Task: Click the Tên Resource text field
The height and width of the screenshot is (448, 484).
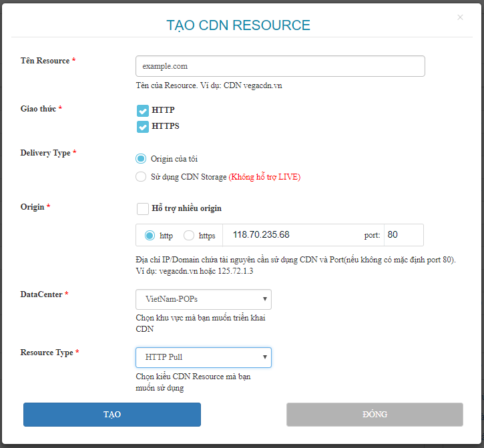Action: tap(280, 66)
